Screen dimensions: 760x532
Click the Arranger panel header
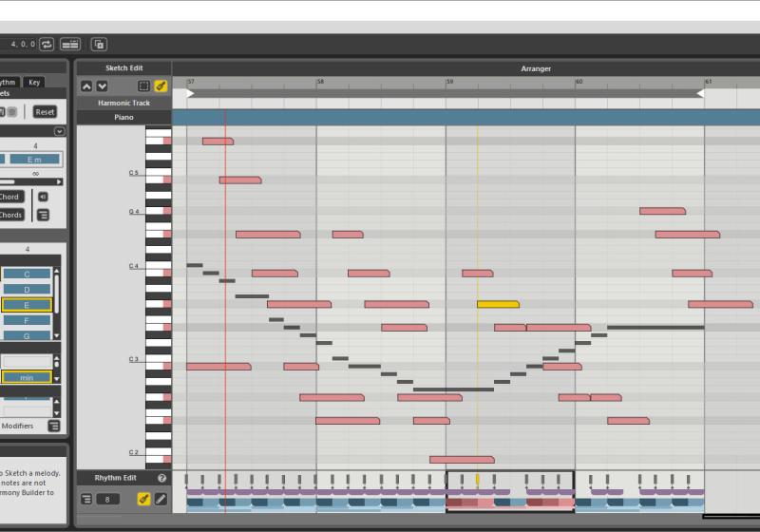(536, 68)
